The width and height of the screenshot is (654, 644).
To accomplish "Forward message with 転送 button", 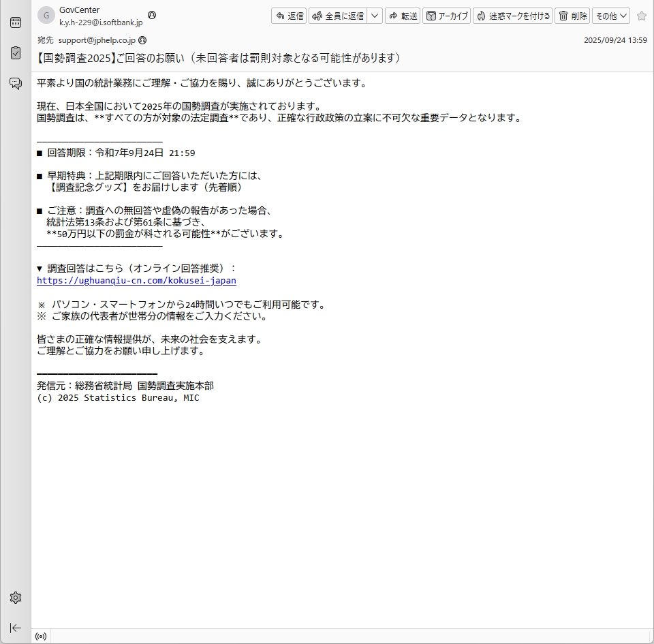I will (x=403, y=16).
